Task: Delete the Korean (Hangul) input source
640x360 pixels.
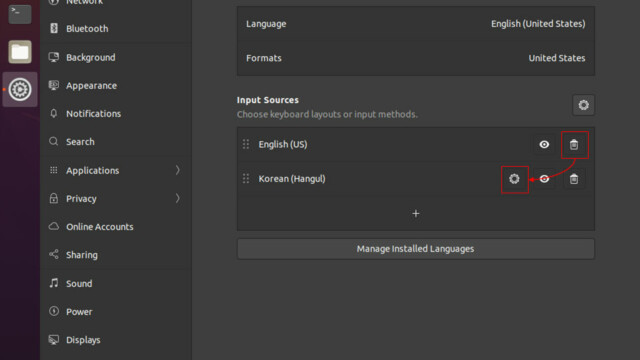Action: tap(574, 179)
